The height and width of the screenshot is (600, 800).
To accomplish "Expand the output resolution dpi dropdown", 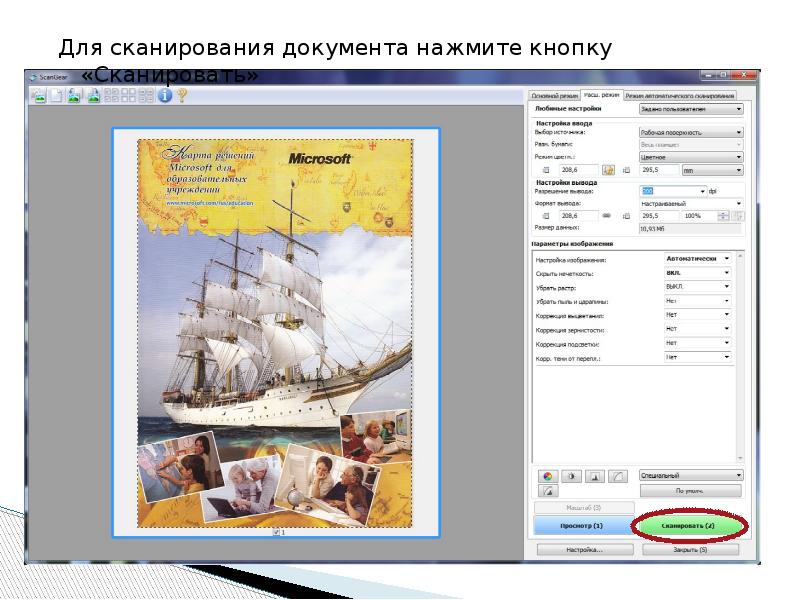I will tap(702, 191).
